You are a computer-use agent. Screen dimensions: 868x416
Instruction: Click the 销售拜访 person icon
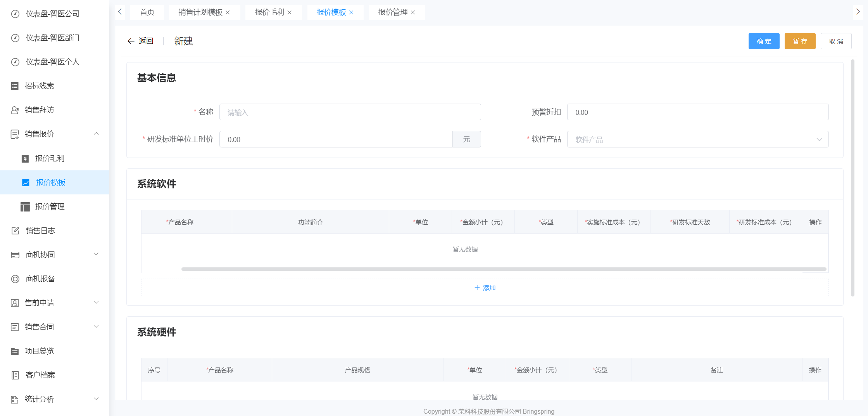[15, 110]
